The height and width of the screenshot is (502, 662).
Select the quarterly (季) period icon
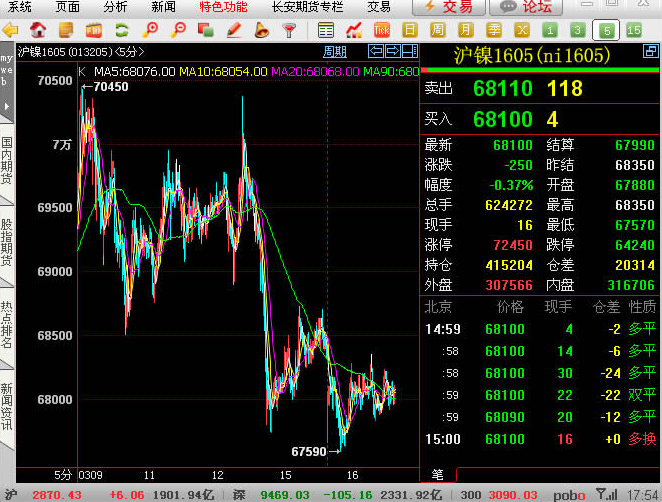click(x=494, y=30)
